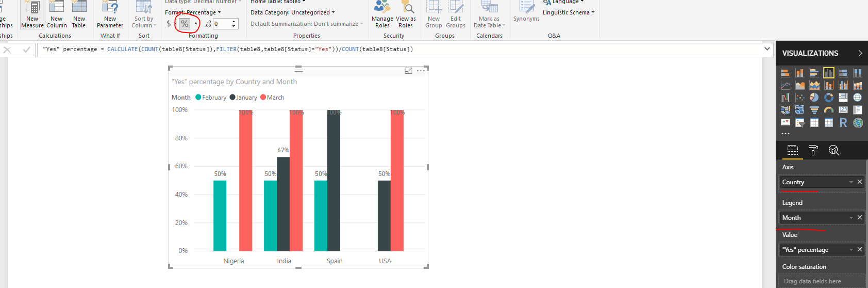Click the decimal places input field
The image size is (868, 288).
[221, 24]
